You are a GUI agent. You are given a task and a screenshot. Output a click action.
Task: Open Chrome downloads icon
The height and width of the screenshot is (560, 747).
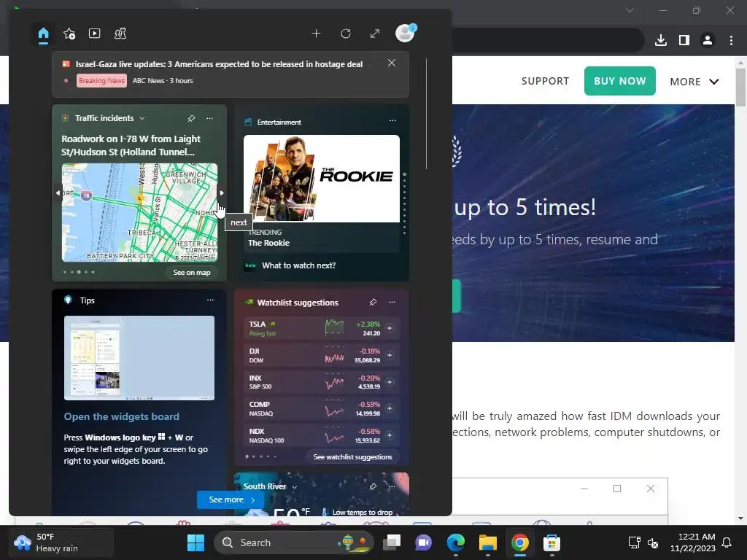click(661, 40)
